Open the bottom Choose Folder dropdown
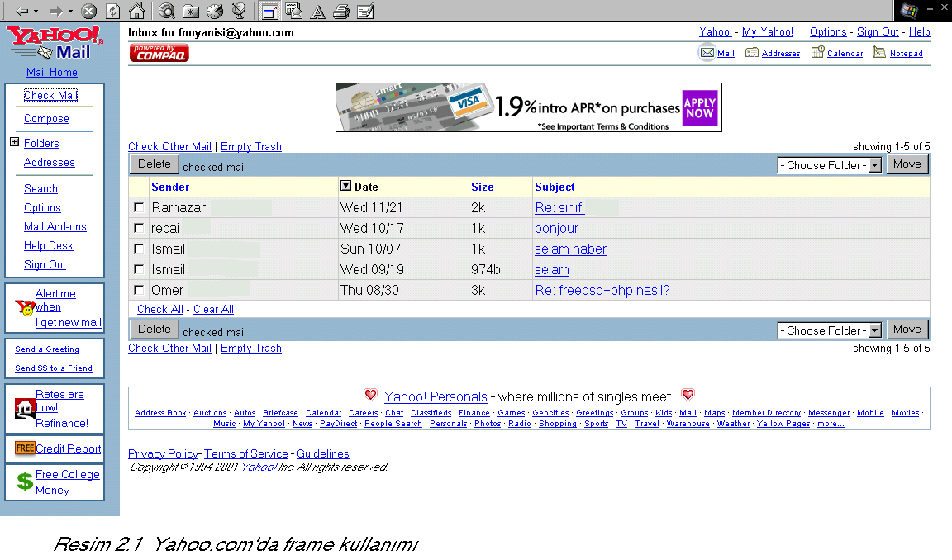Screen dimensions: 952x560 [x=830, y=330]
